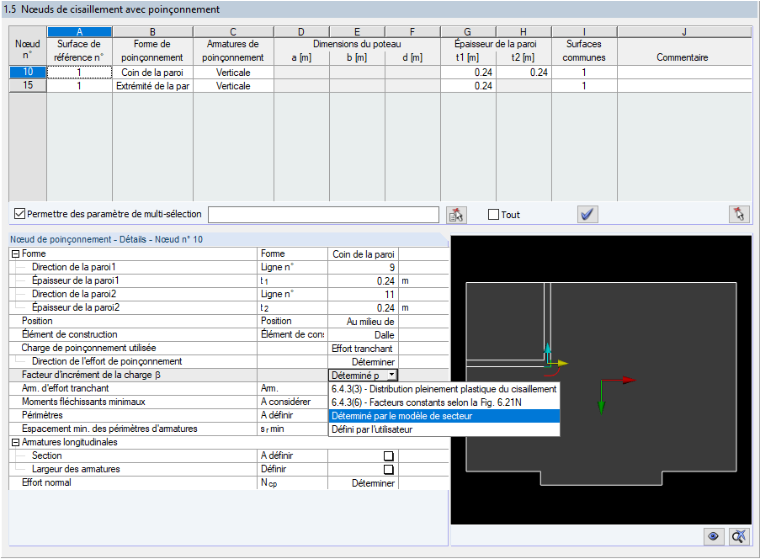The width and height of the screenshot is (760, 560).
Task: Select row header for node 15
Action: click(x=28, y=86)
